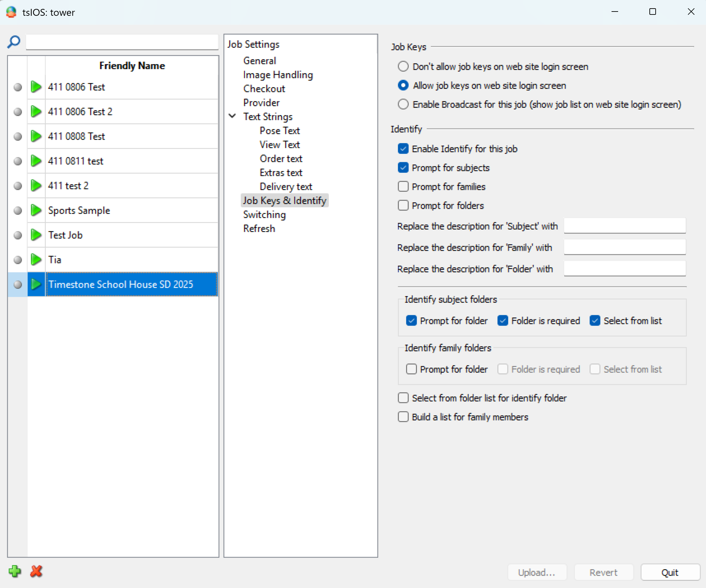Start the Timestone School House SD 2025 job

pyautogui.click(x=35, y=284)
